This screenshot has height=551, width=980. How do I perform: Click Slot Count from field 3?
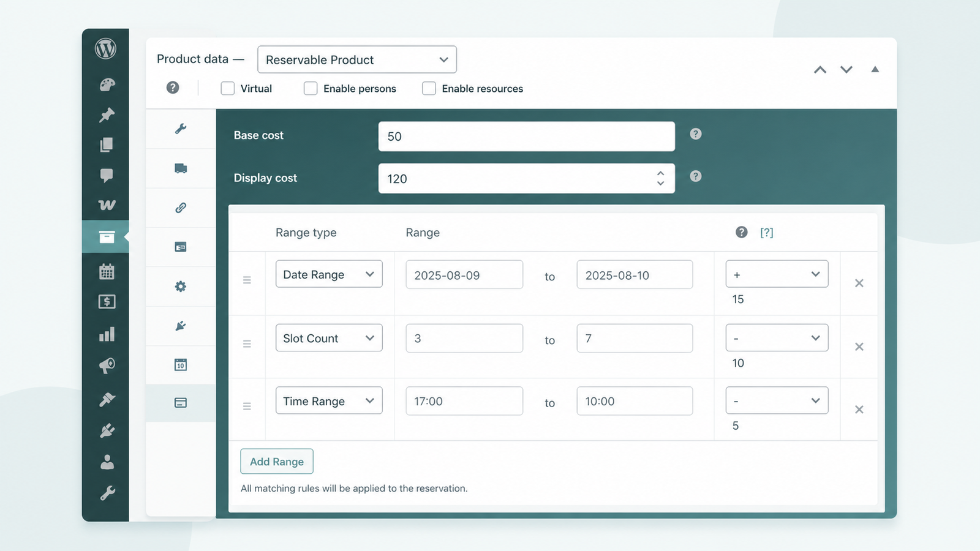[464, 338]
